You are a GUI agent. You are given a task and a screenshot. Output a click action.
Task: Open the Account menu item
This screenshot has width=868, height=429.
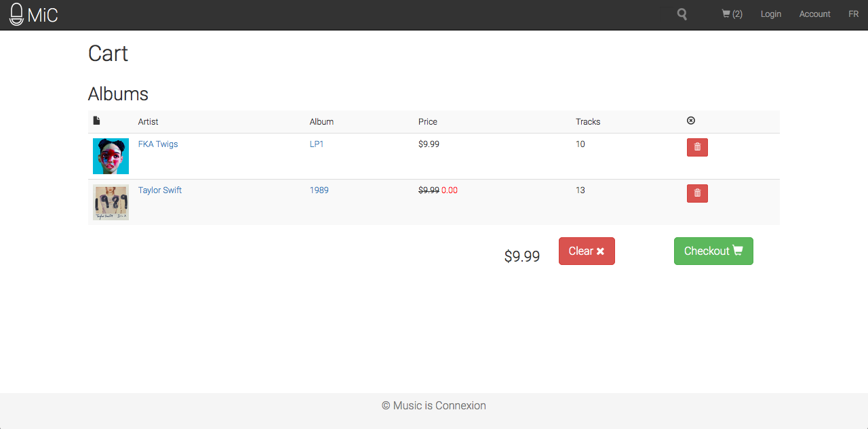click(814, 14)
